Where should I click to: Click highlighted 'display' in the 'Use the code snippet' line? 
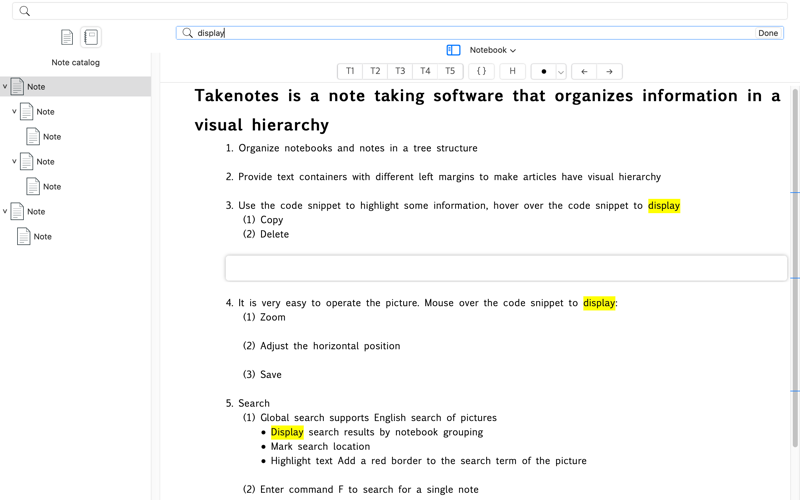tap(664, 206)
